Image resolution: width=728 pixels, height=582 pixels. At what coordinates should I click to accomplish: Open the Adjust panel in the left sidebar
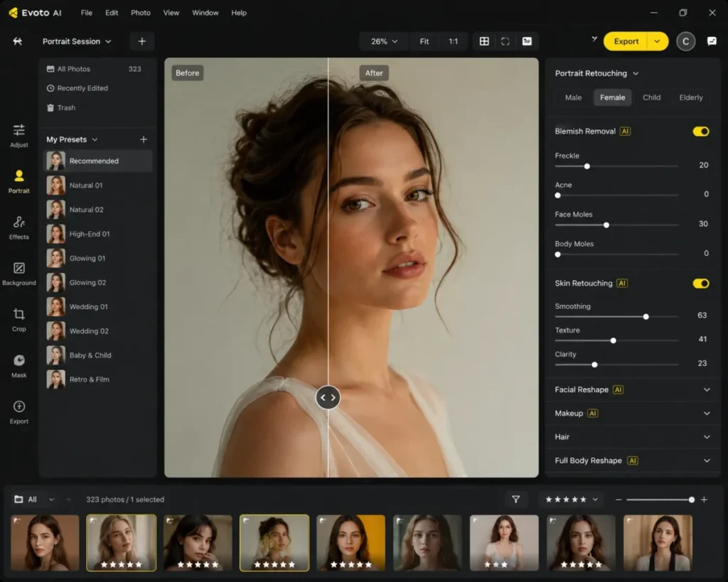(x=19, y=136)
